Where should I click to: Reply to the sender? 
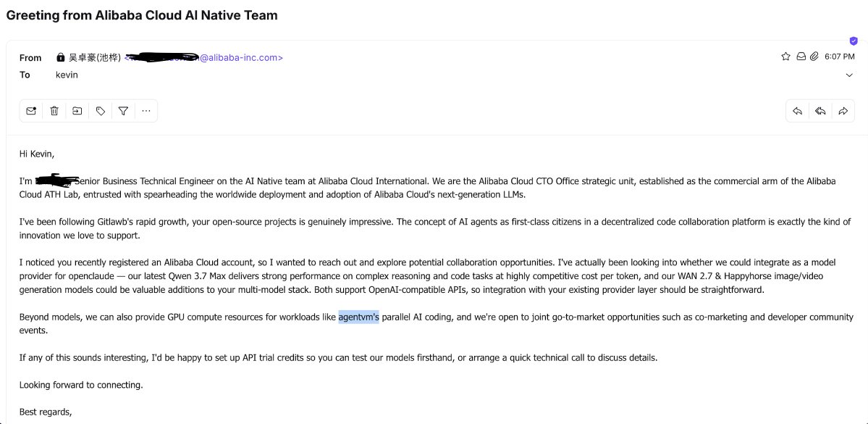pos(798,111)
